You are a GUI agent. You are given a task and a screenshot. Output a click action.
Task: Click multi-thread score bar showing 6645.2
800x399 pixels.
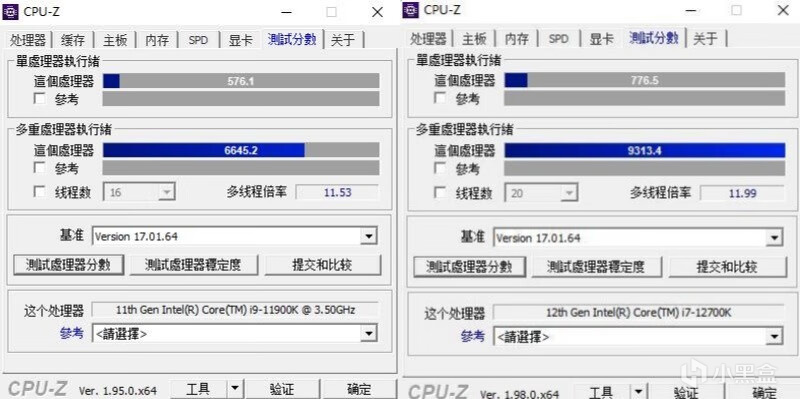[x=241, y=150]
